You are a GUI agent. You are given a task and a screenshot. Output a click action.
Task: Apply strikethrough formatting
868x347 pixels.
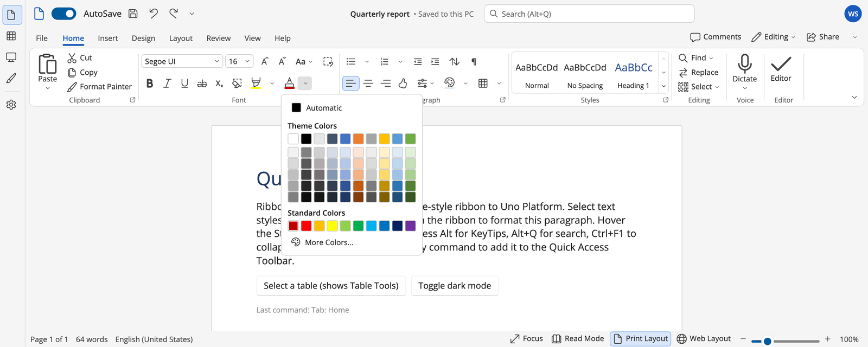point(202,83)
